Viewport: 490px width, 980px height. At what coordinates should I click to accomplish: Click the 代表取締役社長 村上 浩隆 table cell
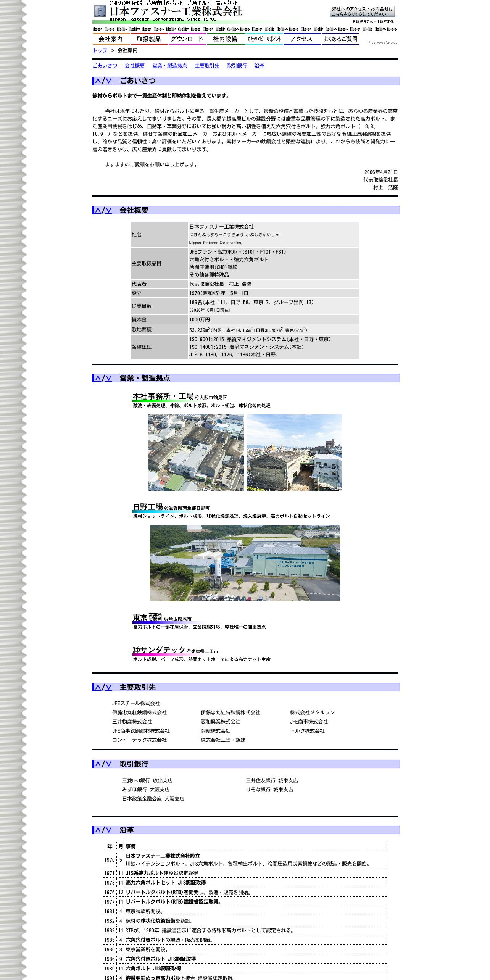[273, 284]
